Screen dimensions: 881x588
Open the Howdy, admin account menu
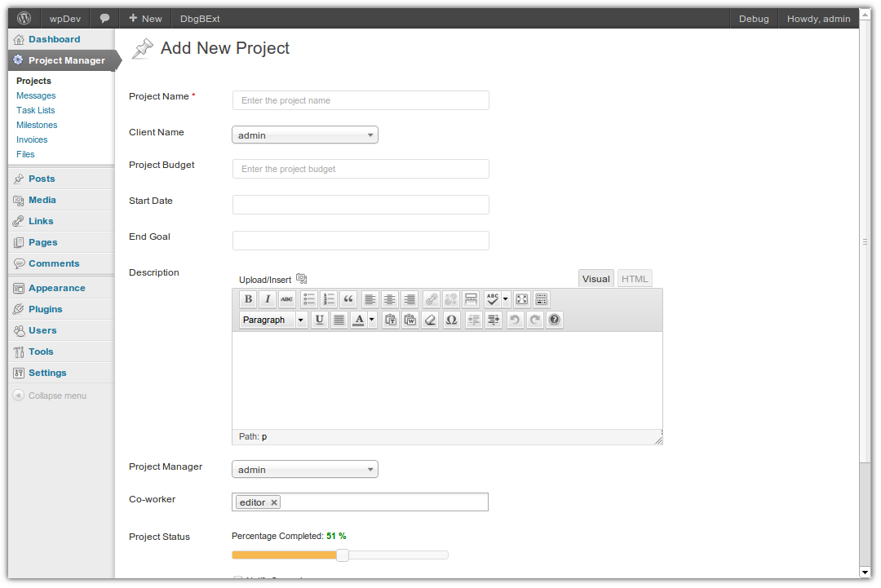(819, 19)
